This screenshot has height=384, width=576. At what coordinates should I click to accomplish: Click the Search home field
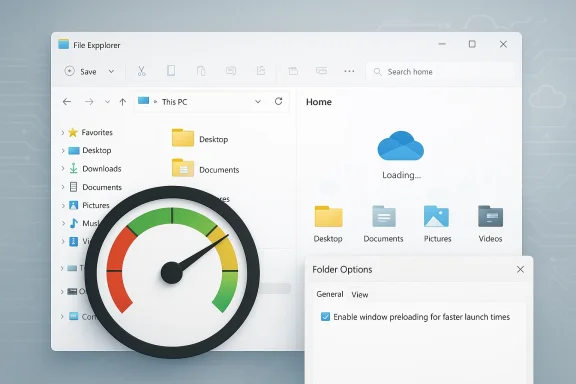[440, 72]
